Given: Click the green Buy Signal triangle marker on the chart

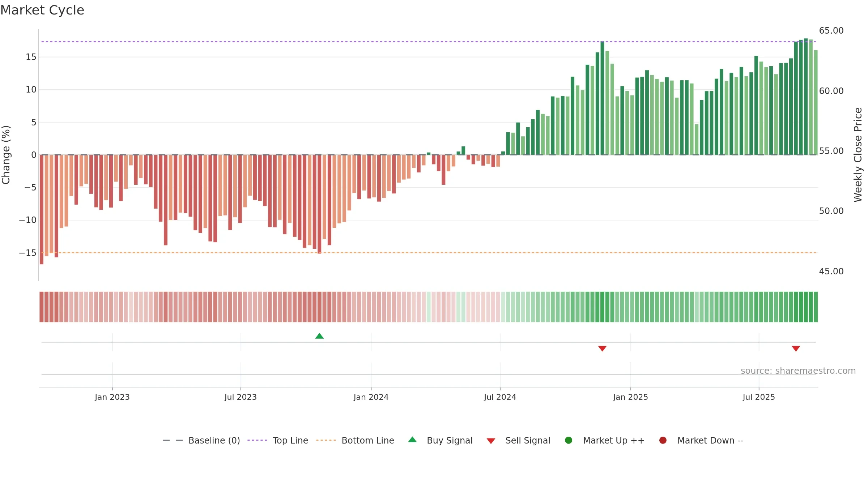Looking at the screenshot, I should click(x=319, y=336).
